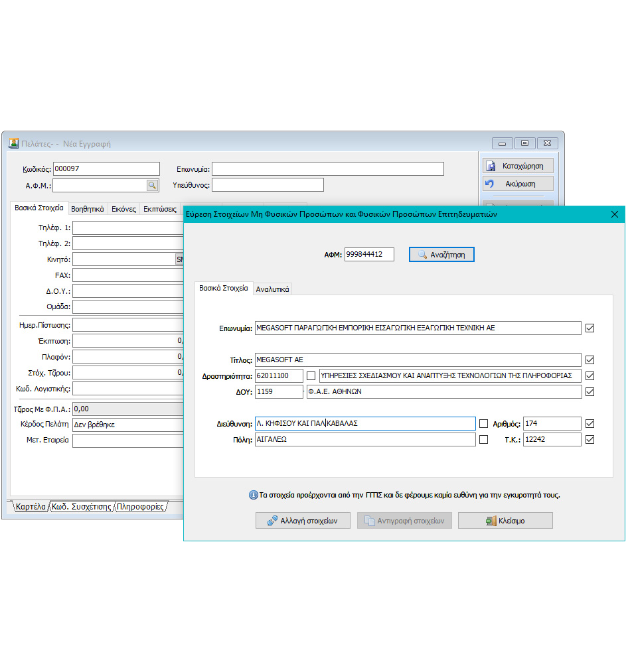Screen dimensions: 630x672
Task: Click the Ομάδα field
Action: point(128,306)
